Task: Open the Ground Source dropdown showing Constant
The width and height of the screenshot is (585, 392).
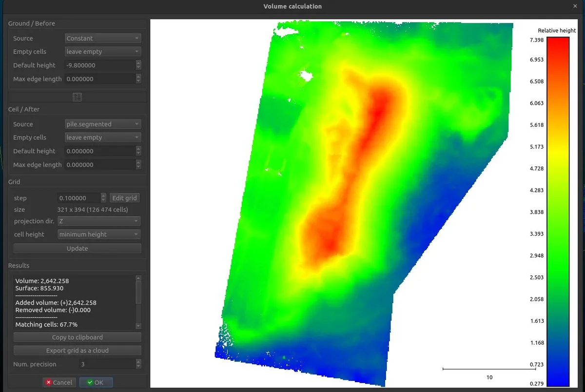Action: (103, 38)
